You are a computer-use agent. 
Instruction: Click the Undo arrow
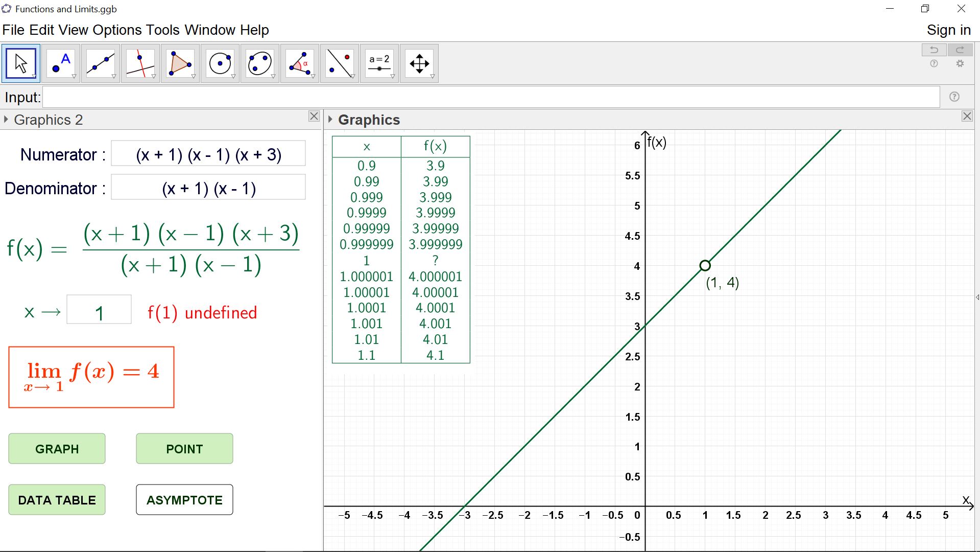[934, 50]
